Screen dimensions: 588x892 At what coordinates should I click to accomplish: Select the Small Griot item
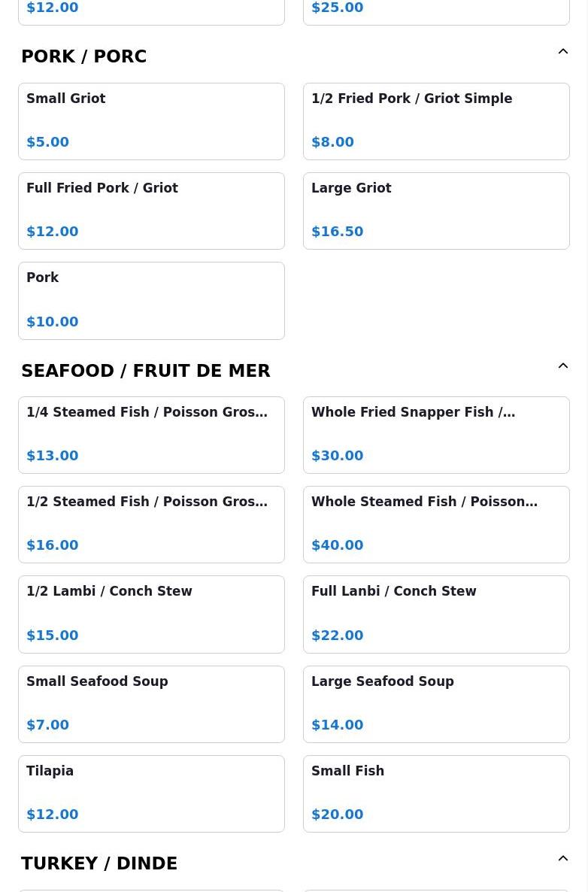(151, 121)
